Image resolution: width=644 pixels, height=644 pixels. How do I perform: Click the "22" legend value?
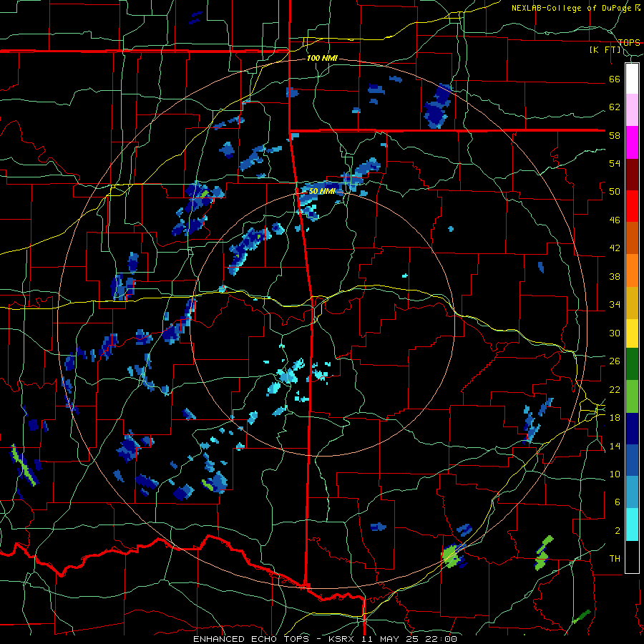[x=615, y=389]
